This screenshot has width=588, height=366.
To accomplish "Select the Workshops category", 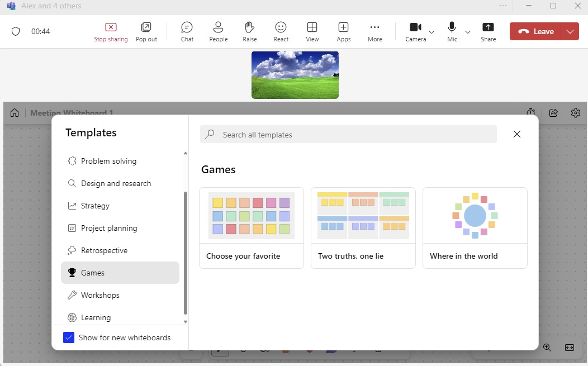I will tap(120, 295).
